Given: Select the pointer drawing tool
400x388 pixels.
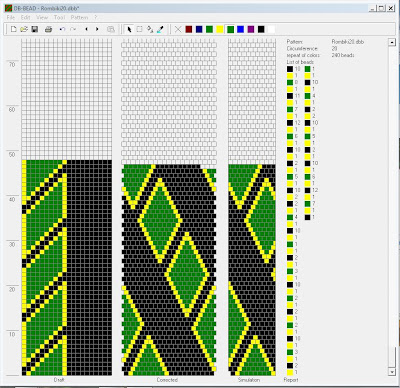Looking at the screenshot, I should [x=129, y=29].
